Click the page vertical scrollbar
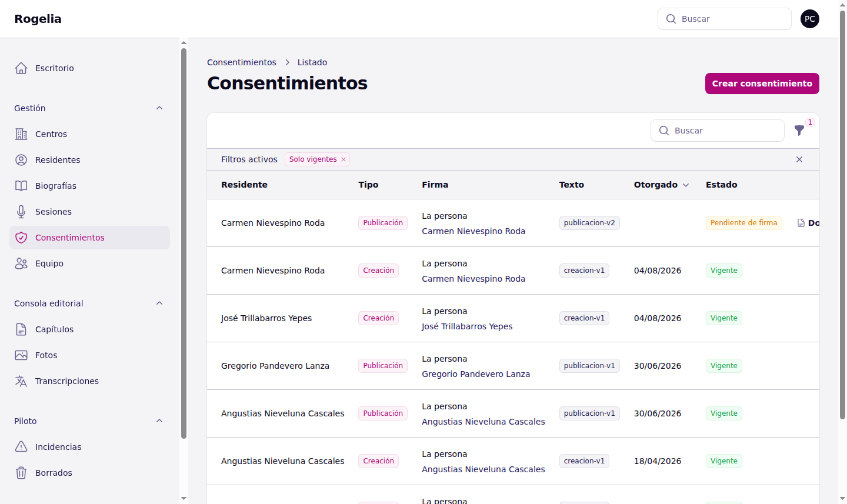The height and width of the screenshot is (504, 847). [x=842, y=214]
